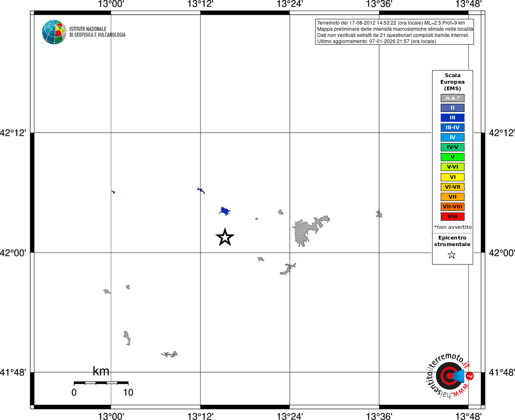Click the INGV globe logo
This screenshot has height=420, width=515.
point(54,32)
